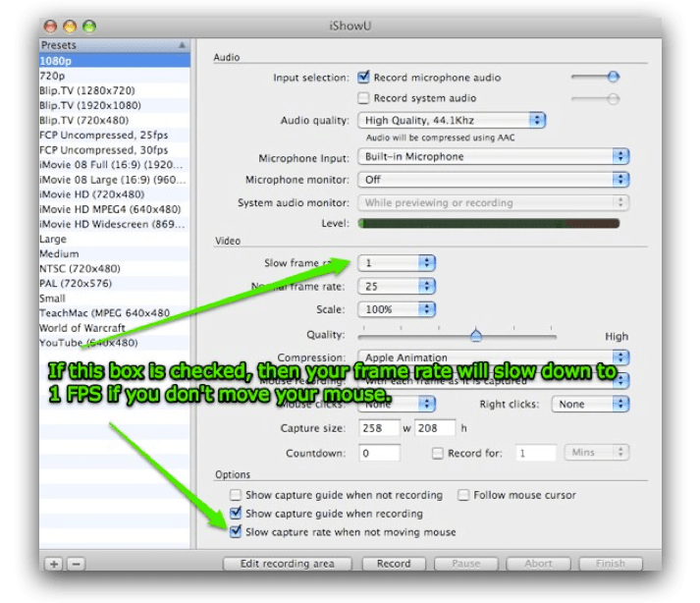Screen dimensions: 700x603
Task: Zoom the iShowU window with green button
Action: click(x=89, y=26)
